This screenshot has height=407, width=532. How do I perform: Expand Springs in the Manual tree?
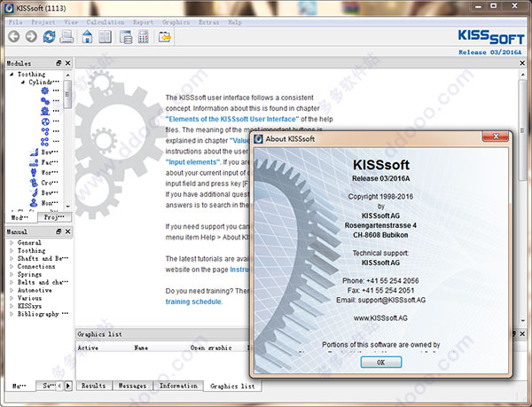click(x=12, y=274)
